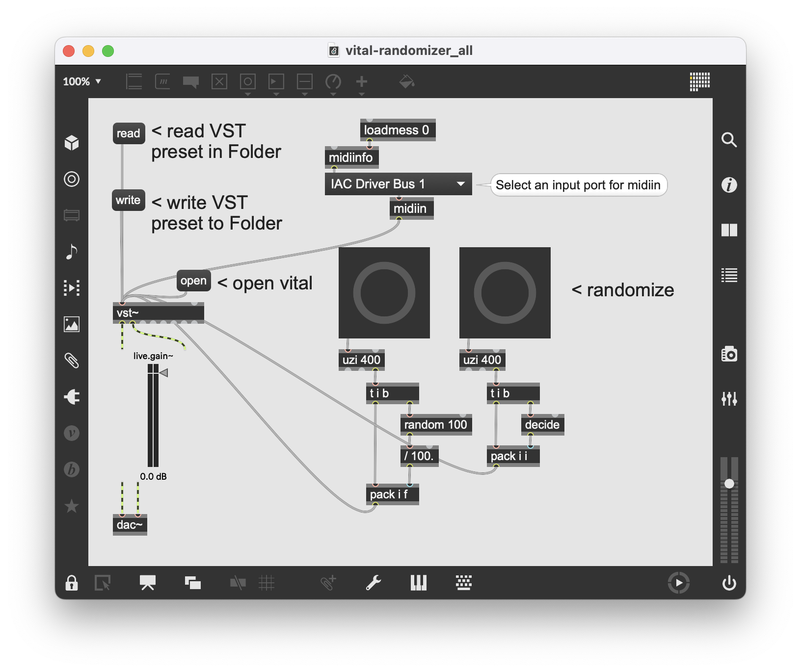Image resolution: width=801 pixels, height=672 pixels.
Task: Click the write message box
Action: 128,200
